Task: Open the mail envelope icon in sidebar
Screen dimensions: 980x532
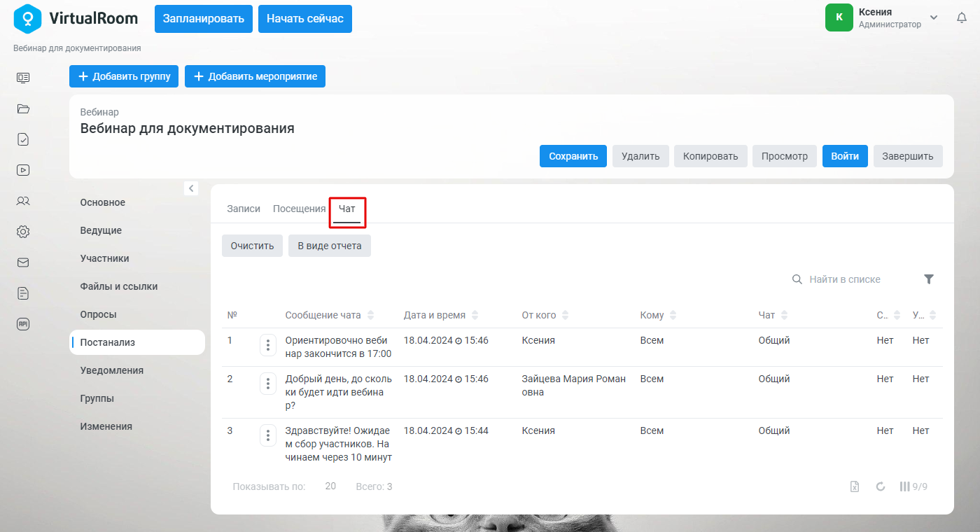Action: tap(23, 262)
